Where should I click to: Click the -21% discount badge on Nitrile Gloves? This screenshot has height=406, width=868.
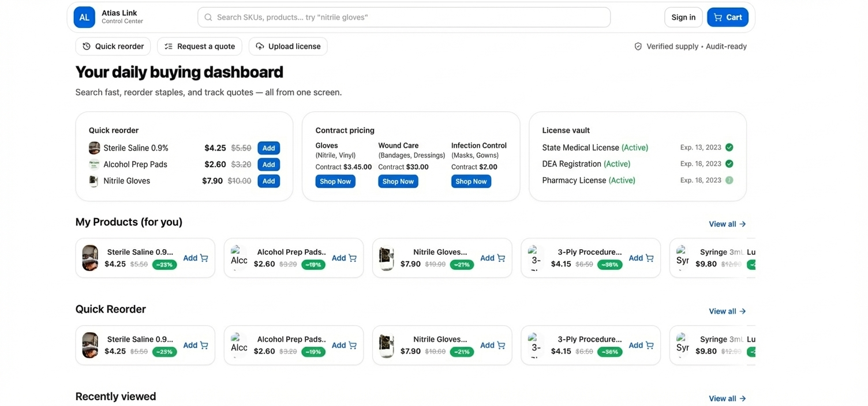click(462, 264)
